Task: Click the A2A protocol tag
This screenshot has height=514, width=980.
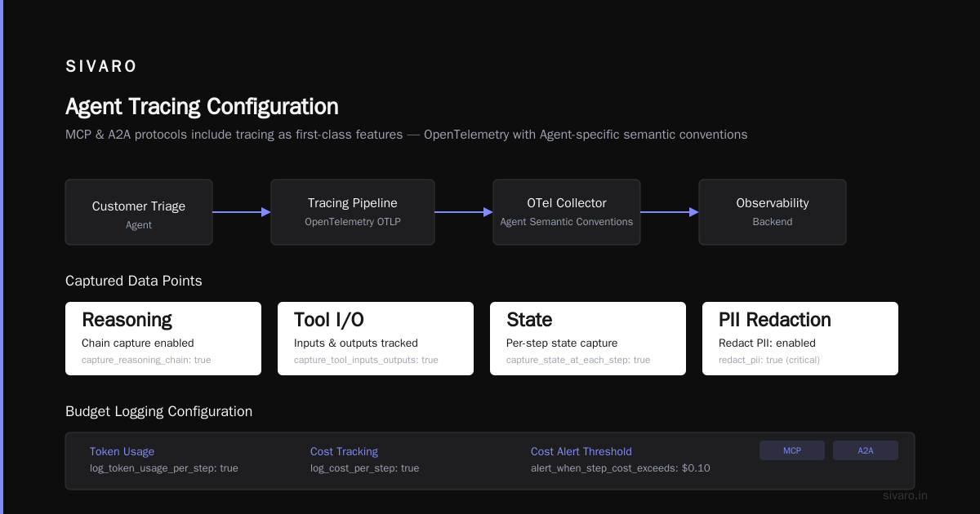Action: [x=866, y=450]
